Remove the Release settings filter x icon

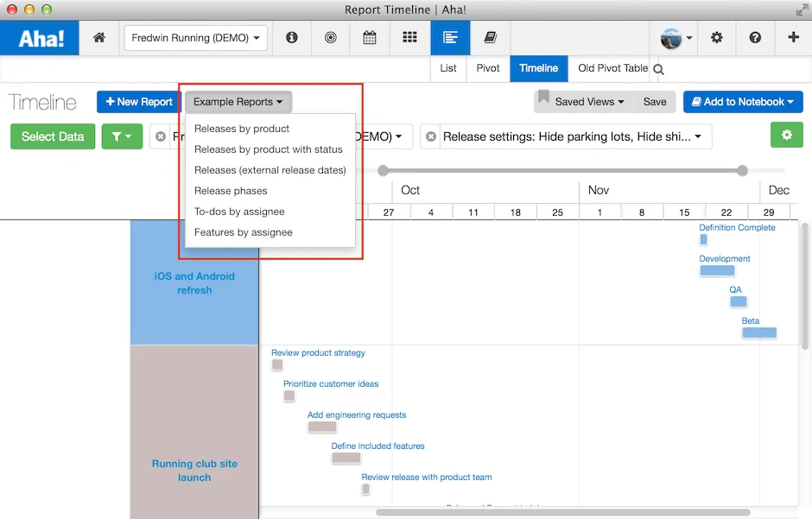pyautogui.click(x=430, y=136)
